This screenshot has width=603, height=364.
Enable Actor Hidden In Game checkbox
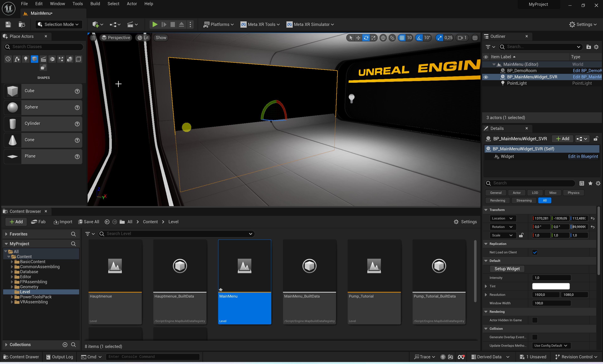point(535,320)
